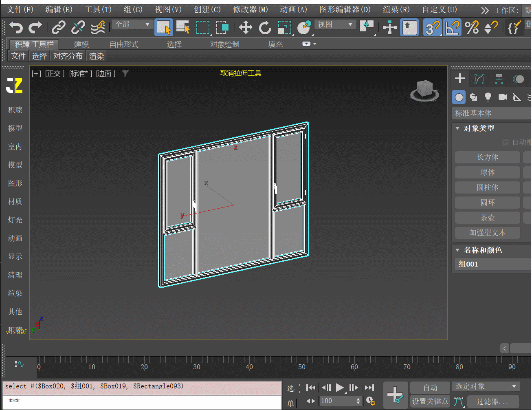Image resolution: width=532 pixels, height=410 pixels.
Task: Switch to the Motion command panel tab
Action: (x=518, y=79)
